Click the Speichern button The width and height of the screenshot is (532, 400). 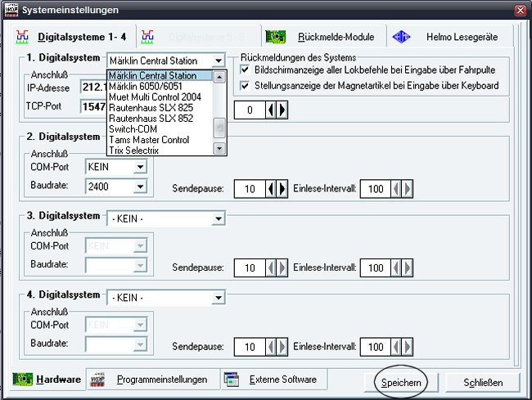(401, 382)
